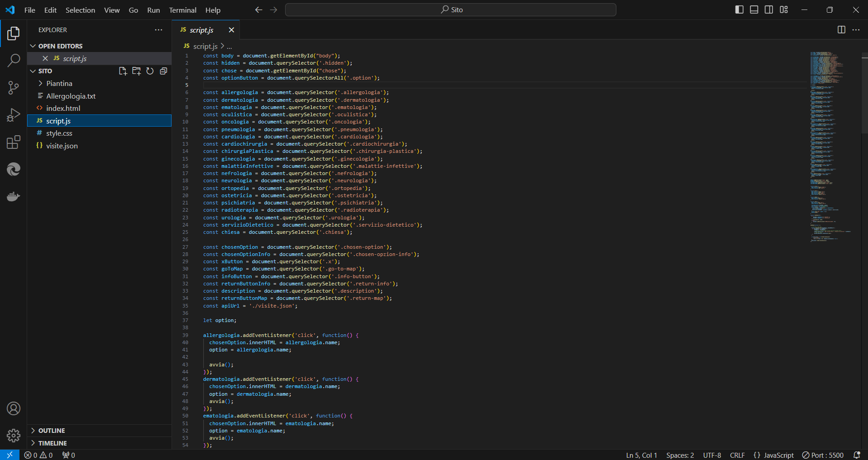Open the Search view in activity bar

point(14,60)
